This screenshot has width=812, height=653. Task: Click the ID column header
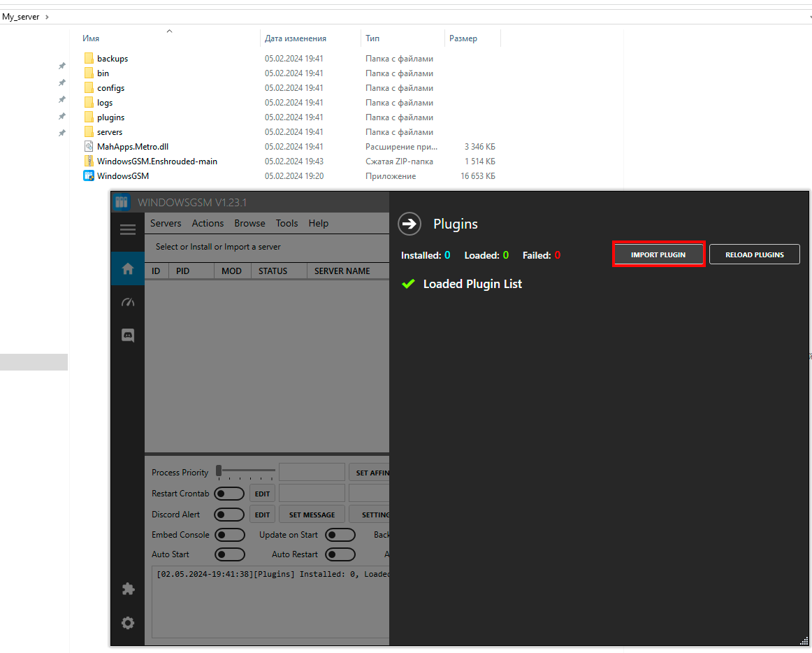point(157,271)
